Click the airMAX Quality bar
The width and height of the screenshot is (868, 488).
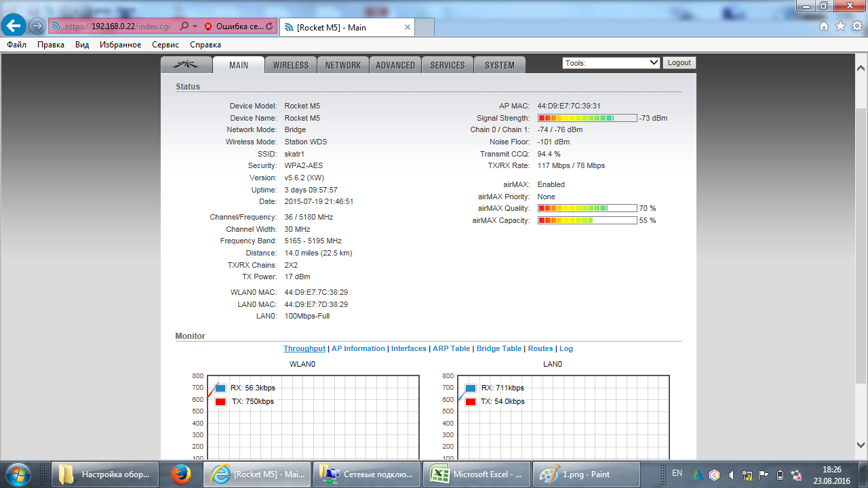coord(587,208)
